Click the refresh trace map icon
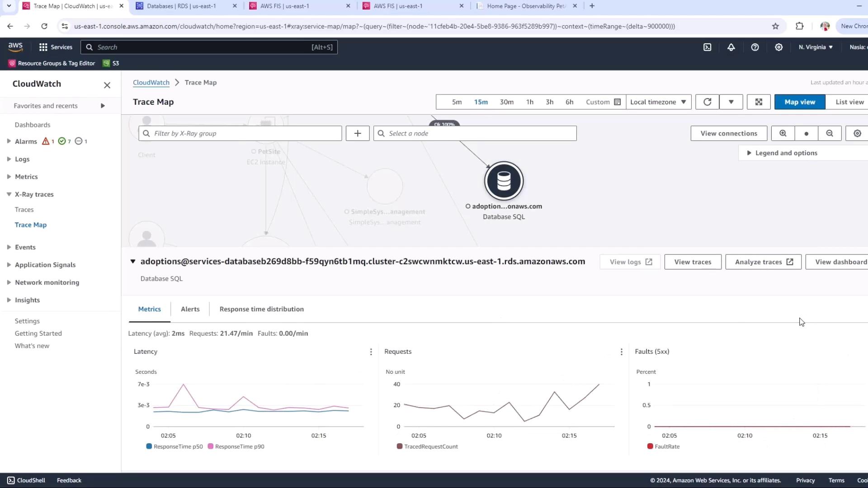Screen dimensions: 868x488 (x=707, y=102)
